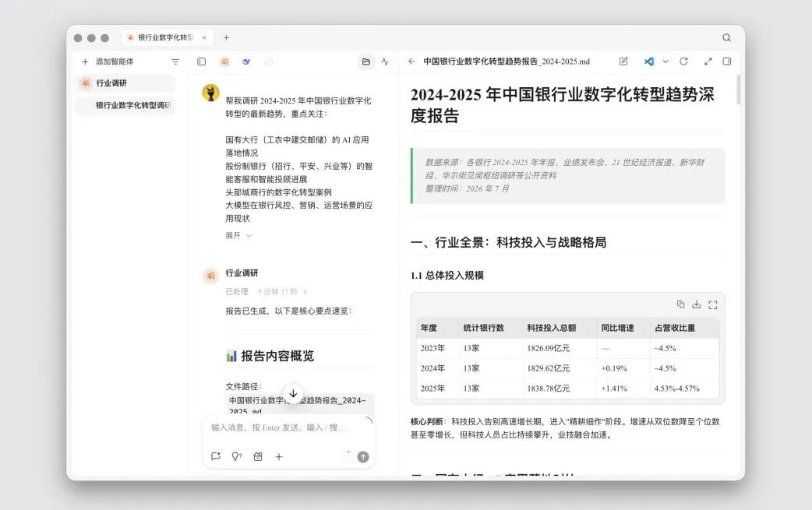The width and height of the screenshot is (812, 510).
Task: Click the 行业调研 agent avatar in reply
Action: [210, 276]
